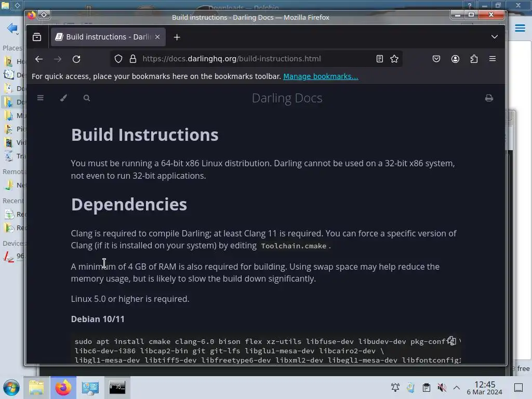Pin Firefox window on all desktops
This screenshot has width=532, height=399.
point(44,15)
